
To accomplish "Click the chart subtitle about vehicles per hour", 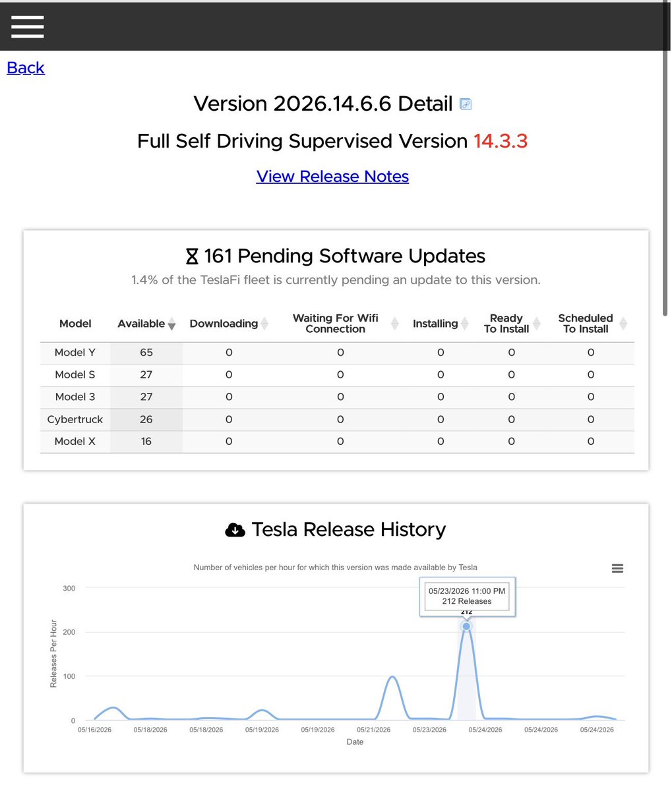I will pyautogui.click(x=336, y=567).
